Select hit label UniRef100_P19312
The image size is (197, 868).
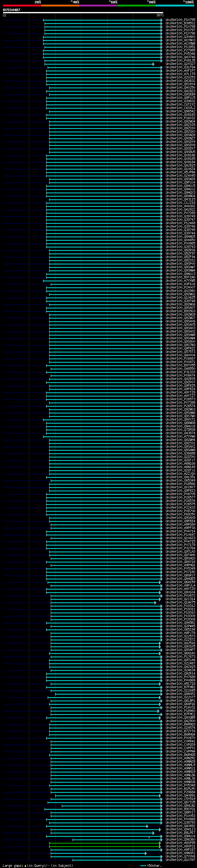coord(180,606)
